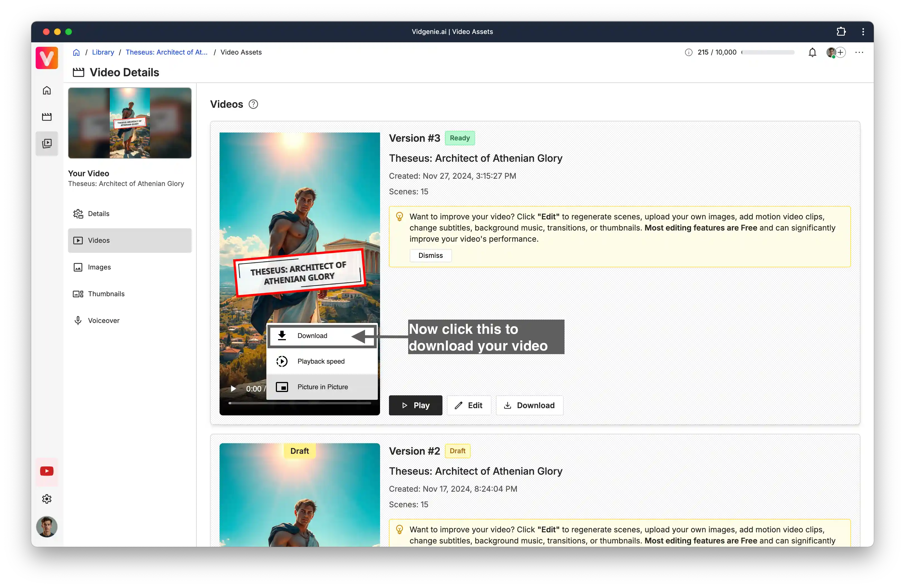Image resolution: width=905 pixels, height=588 pixels.
Task: Click the user avatar at sidebar bottom
Action: coord(47,526)
